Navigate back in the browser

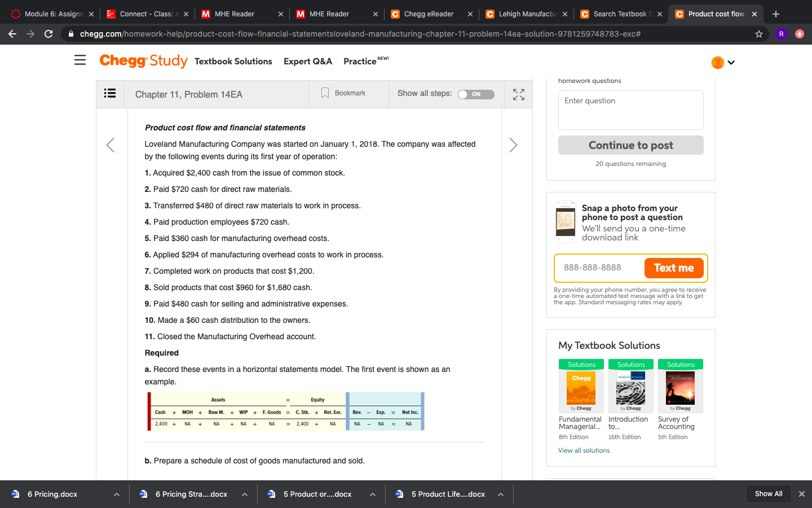(12, 34)
